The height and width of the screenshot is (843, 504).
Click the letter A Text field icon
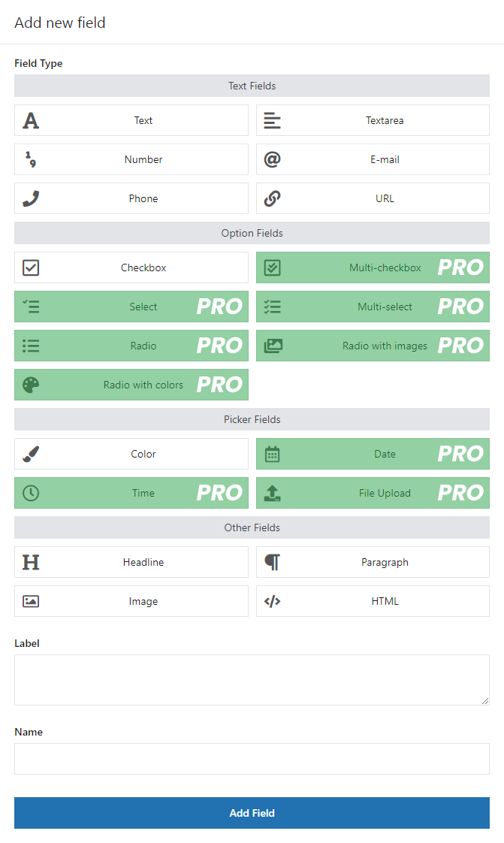[31, 120]
